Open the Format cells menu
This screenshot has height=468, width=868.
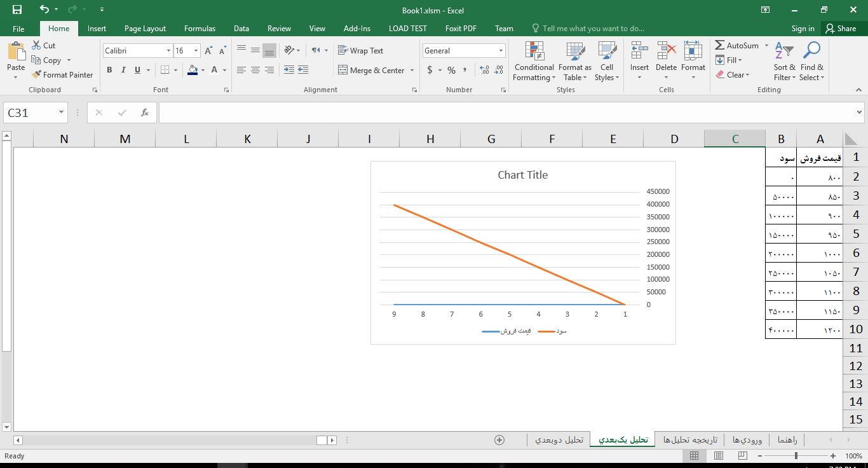pyautogui.click(x=693, y=62)
